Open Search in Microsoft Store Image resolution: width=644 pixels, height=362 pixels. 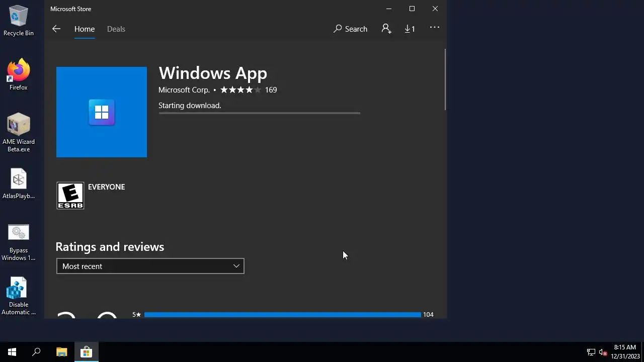[x=350, y=29]
